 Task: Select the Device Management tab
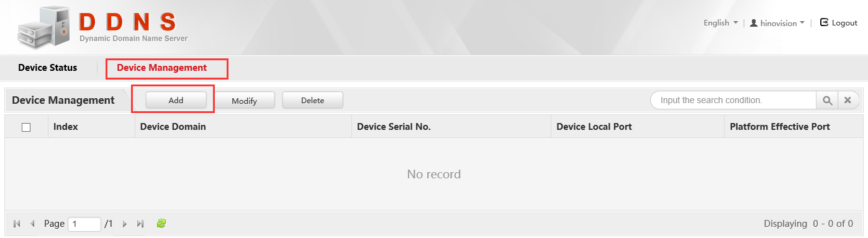click(162, 68)
